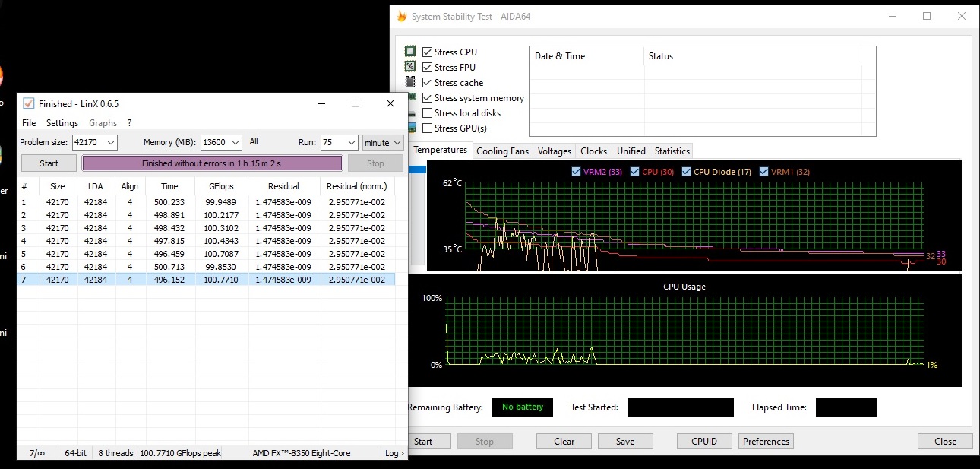The image size is (980, 469).
Task: Click the Save button in AIDA64
Action: (x=626, y=441)
